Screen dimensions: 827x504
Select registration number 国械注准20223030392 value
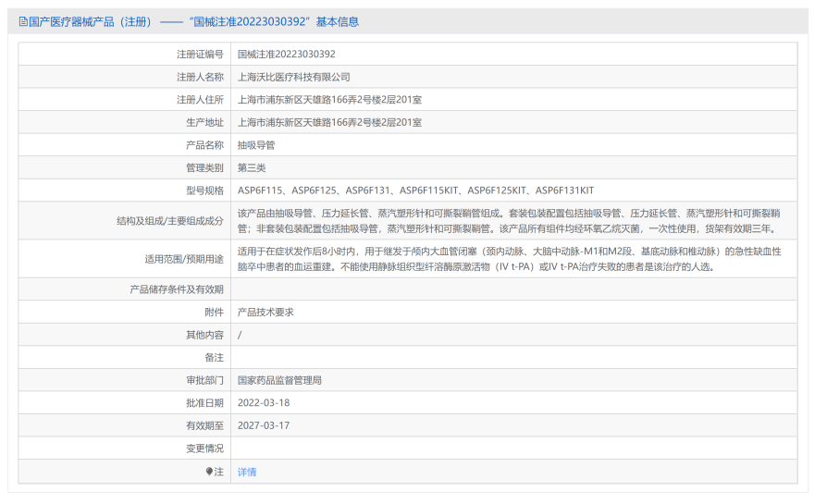click(287, 55)
